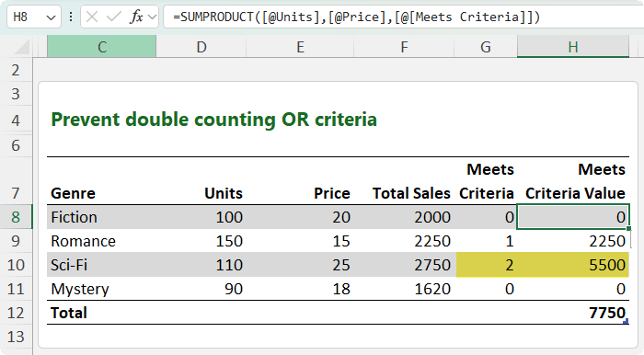Image resolution: width=644 pixels, height=355 pixels.
Task: Click the Meets Criteria header cell
Action: (x=487, y=181)
